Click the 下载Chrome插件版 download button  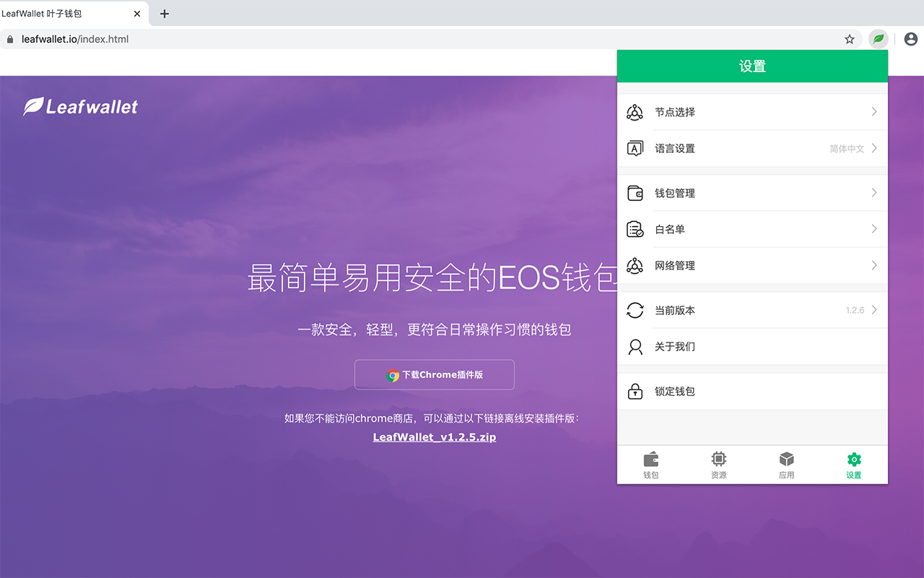(x=435, y=374)
